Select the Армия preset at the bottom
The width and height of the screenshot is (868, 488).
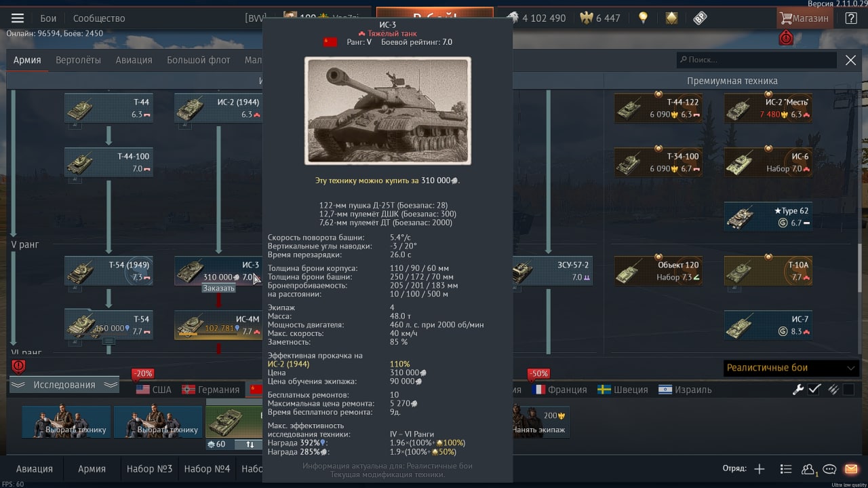(92, 469)
